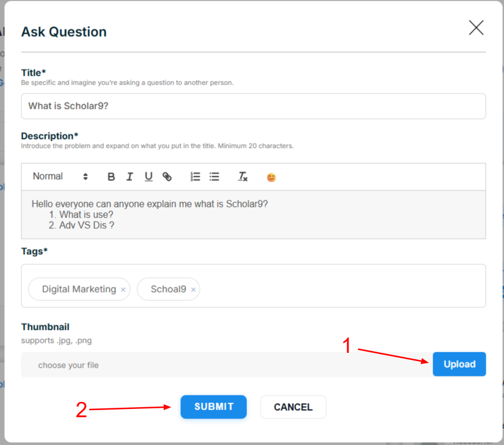Clear text formatting with the Tx icon

tap(242, 177)
